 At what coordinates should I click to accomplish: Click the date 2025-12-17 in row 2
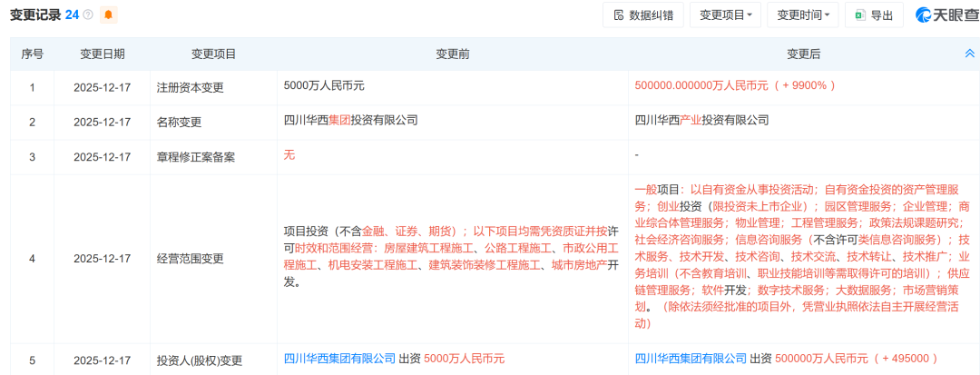click(x=102, y=123)
